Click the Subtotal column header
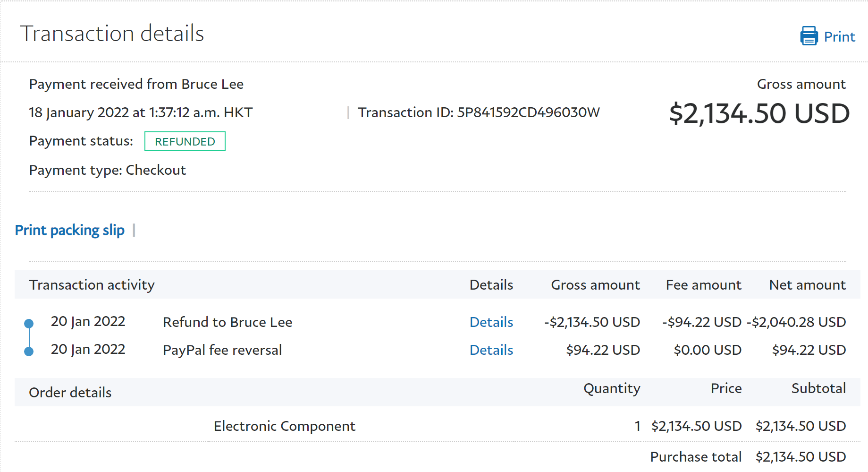Image resolution: width=868 pixels, height=472 pixels. [x=818, y=388]
